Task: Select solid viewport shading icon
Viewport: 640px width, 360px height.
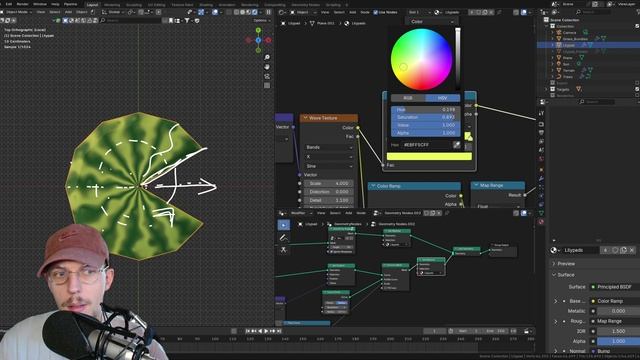Action: [242, 12]
